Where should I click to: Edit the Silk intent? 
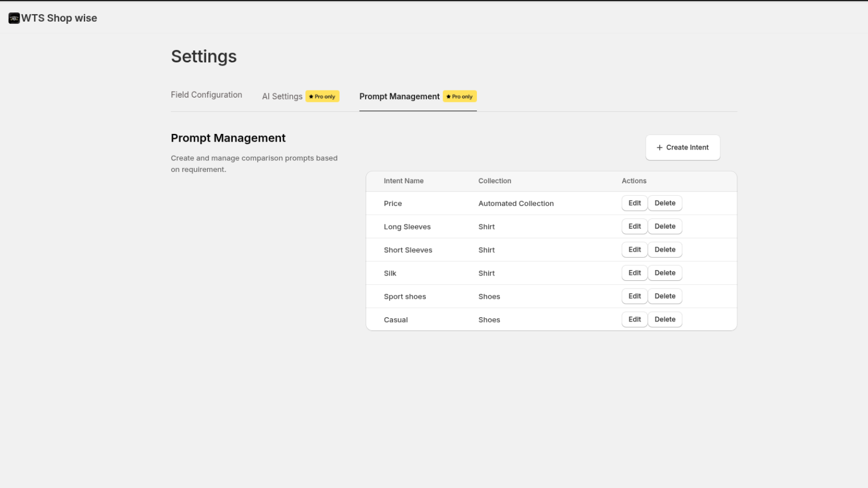pyautogui.click(x=634, y=273)
